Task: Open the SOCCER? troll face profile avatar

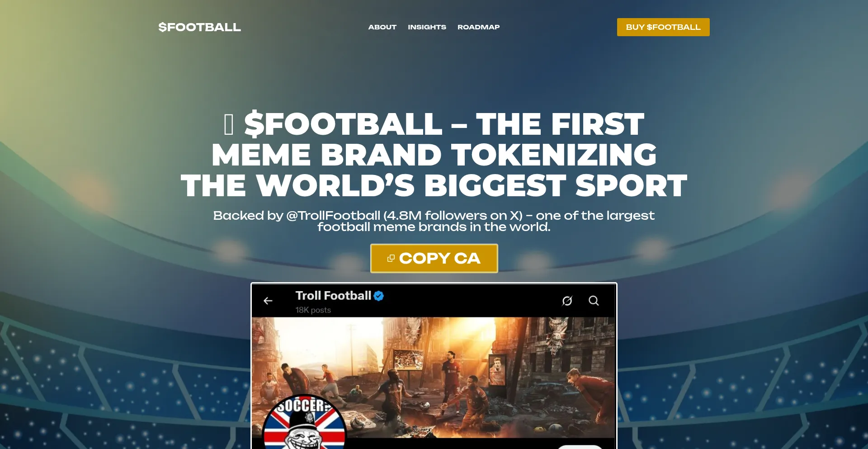Action: coord(304,422)
